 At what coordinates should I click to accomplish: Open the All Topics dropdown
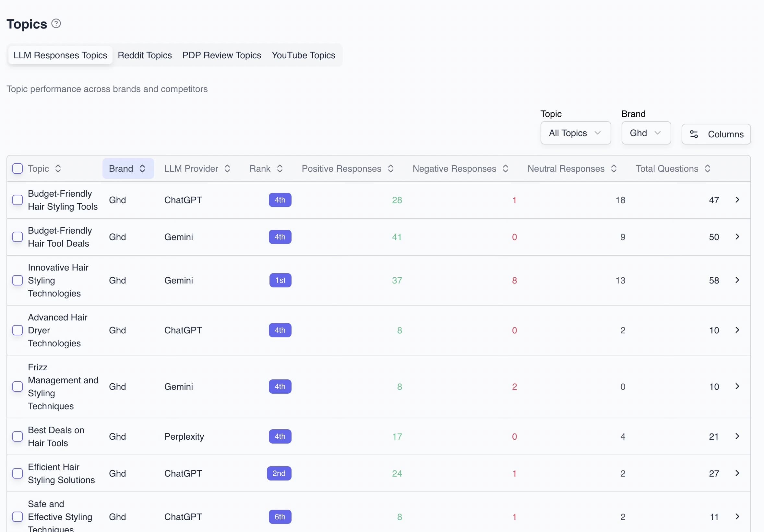click(x=575, y=133)
